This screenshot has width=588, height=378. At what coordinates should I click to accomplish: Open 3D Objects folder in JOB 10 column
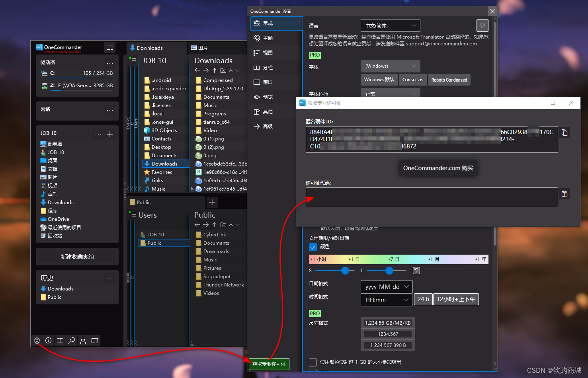pos(164,131)
